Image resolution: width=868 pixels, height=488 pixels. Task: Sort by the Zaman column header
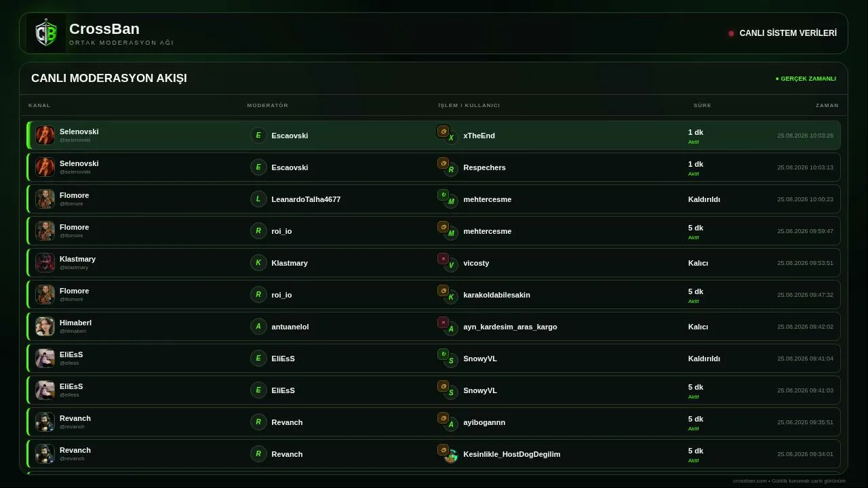(827, 106)
